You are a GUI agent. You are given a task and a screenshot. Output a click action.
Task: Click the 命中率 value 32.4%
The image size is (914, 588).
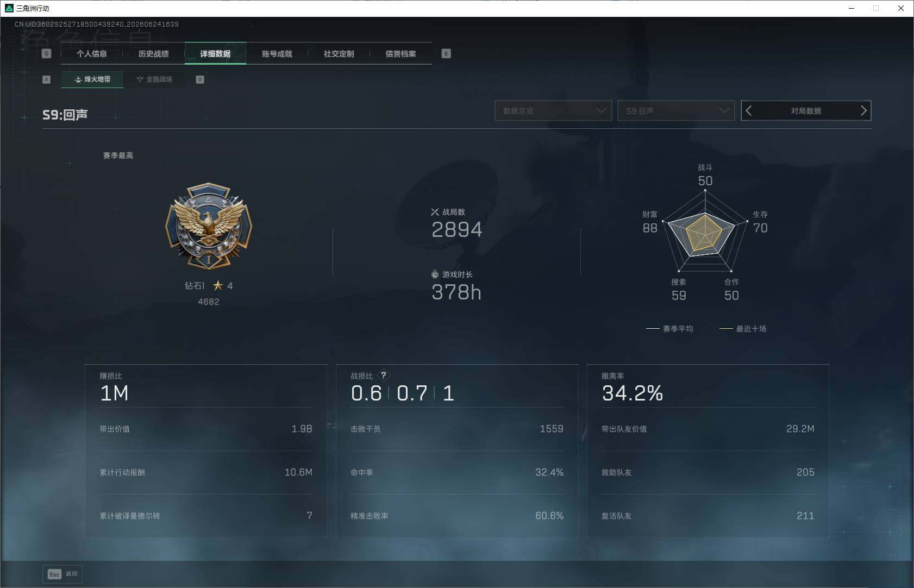[x=549, y=472]
